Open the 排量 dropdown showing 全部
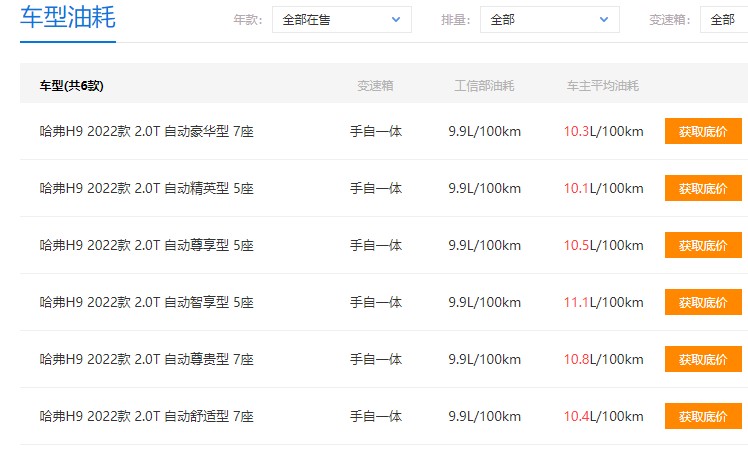 click(x=550, y=20)
